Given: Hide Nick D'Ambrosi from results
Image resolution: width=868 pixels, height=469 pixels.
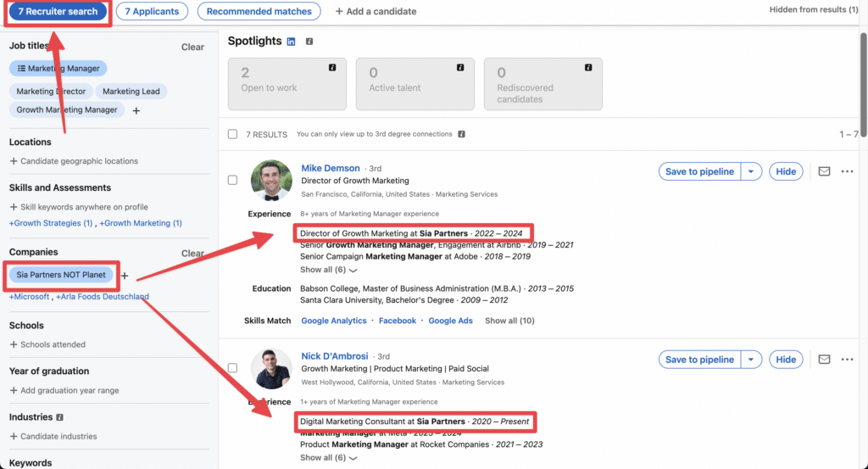Looking at the screenshot, I should click(786, 360).
